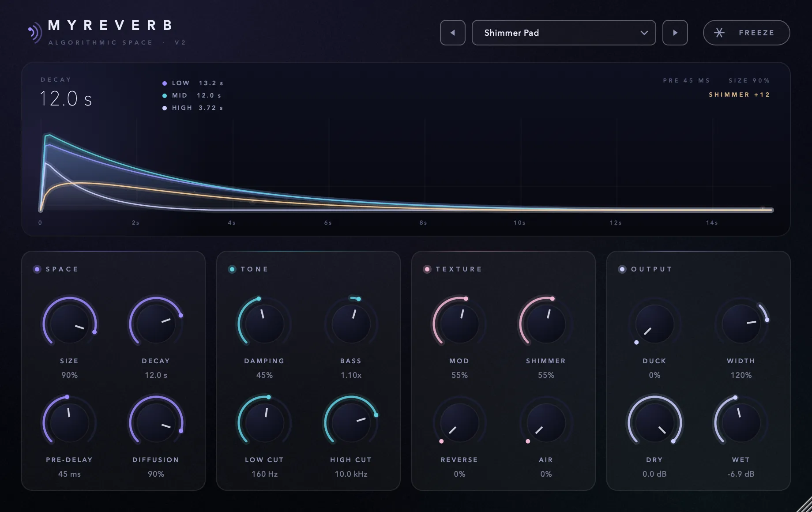Viewport: 812px width, 512px height.
Task: Click the Bass knob
Action: tap(351, 324)
